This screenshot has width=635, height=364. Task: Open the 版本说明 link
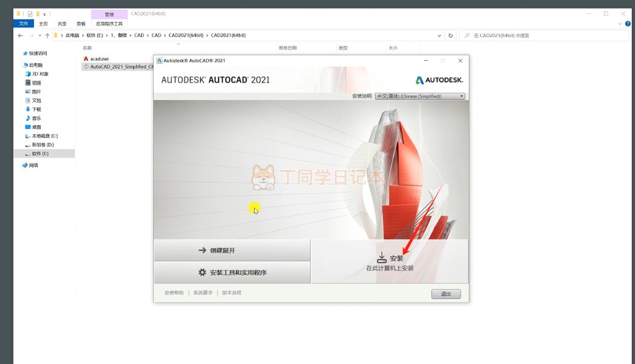pyautogui.click(x=232, y=293)
